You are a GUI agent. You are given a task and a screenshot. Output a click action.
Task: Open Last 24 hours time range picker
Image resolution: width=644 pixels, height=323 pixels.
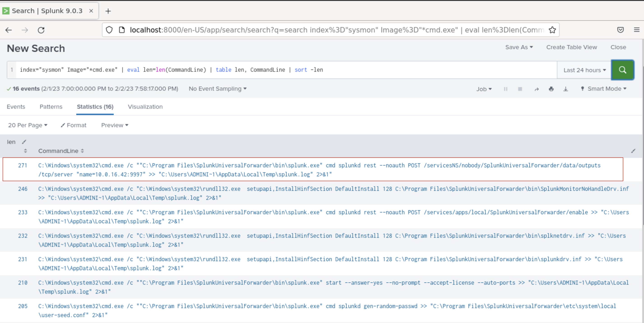pos(584,70)
